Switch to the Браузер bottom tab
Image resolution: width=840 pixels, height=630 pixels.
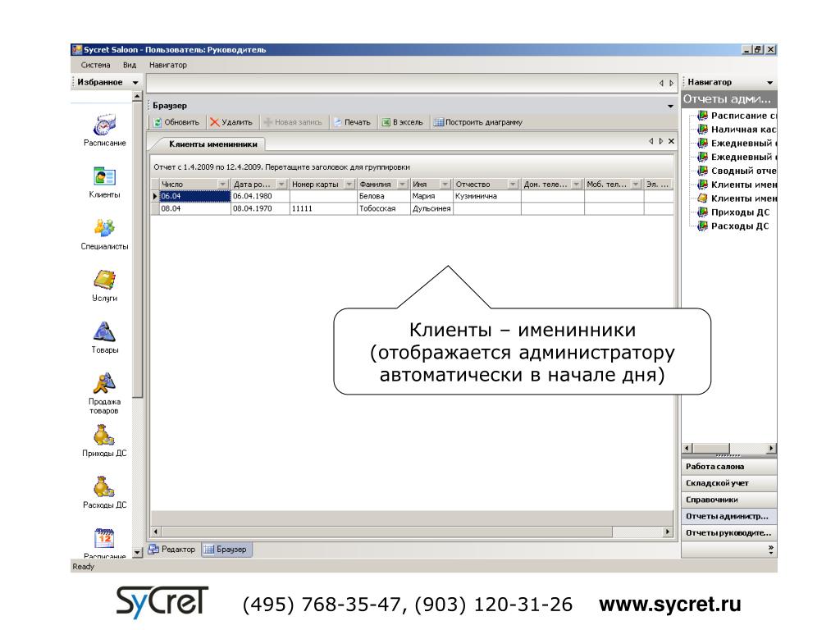[x=226, y=549]
